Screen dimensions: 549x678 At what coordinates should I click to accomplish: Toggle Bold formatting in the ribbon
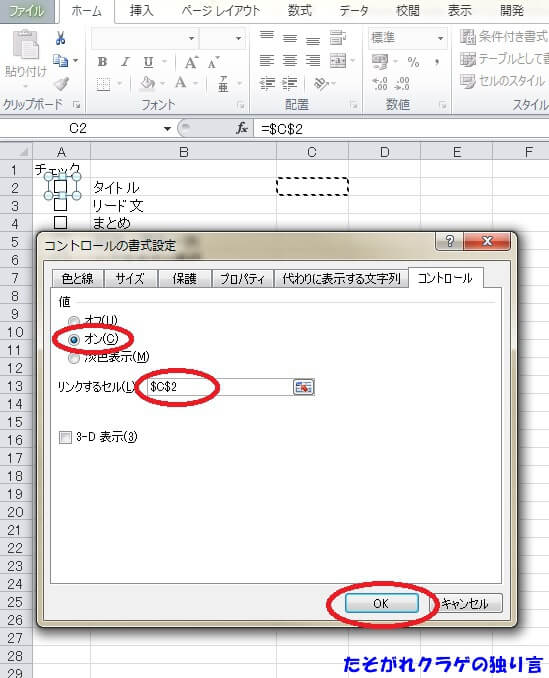[102, 62]
